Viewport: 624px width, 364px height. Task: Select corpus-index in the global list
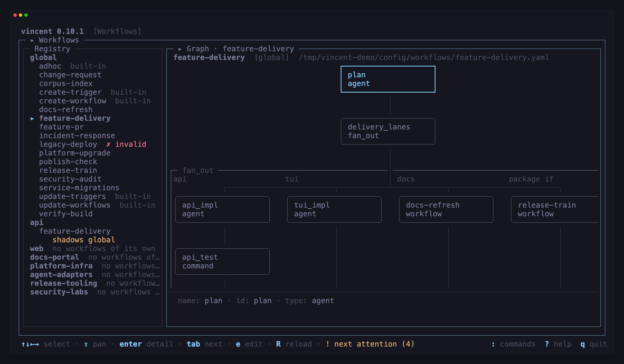pos(66,83)
